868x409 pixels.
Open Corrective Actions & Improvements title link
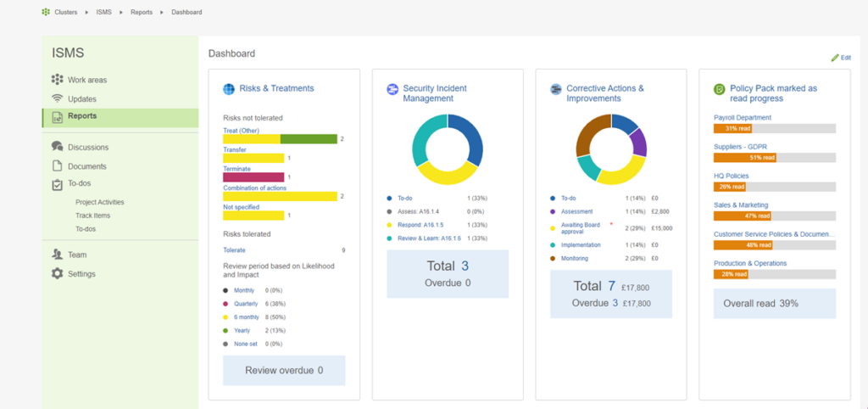(605, 93)
